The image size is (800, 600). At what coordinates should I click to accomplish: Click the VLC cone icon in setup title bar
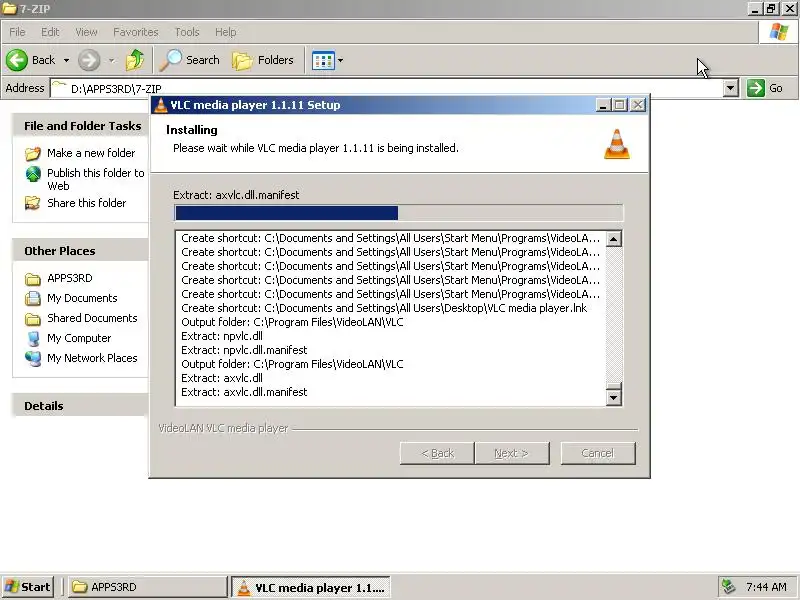pos(161,105)
